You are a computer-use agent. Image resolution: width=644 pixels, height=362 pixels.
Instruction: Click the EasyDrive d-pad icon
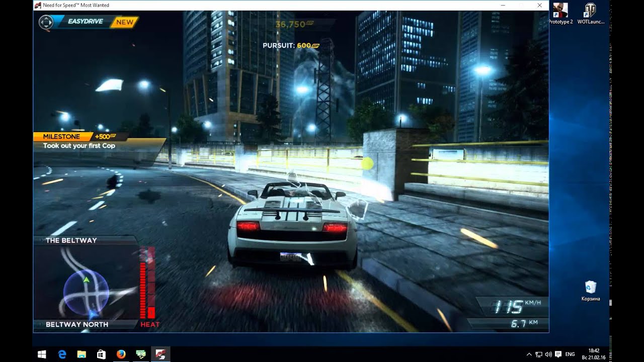tap(46, 22)
